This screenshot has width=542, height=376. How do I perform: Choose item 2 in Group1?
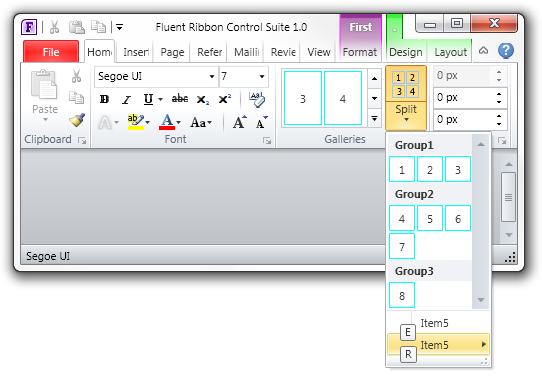click(x=430, y=169)
